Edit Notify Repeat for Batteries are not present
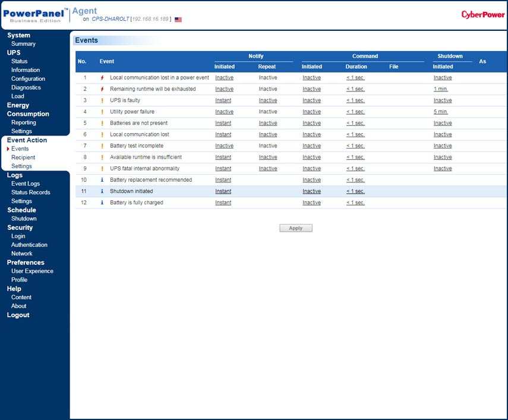The image size is (508, 420). coord(268,123)
